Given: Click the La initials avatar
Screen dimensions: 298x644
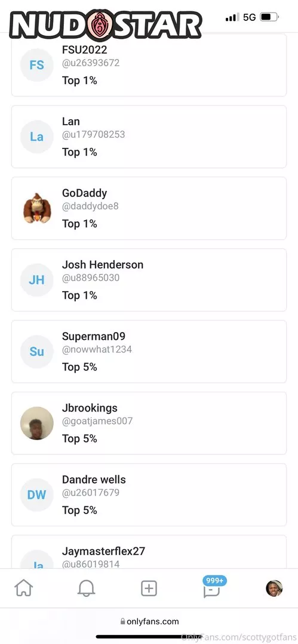Looking at the screenshot, I should point(36,137).
